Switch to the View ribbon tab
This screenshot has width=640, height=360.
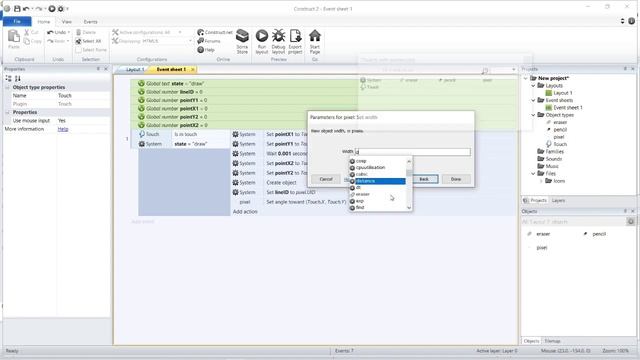click(67, 22)
